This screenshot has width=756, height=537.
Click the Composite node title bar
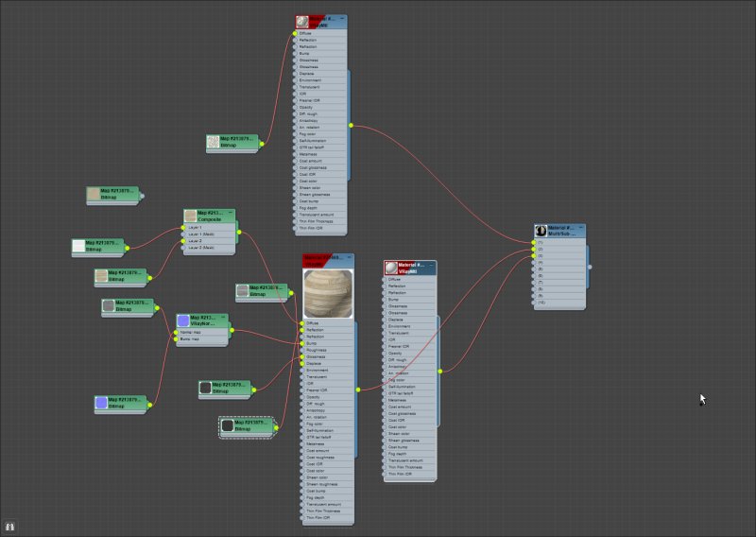coord(214,216)
